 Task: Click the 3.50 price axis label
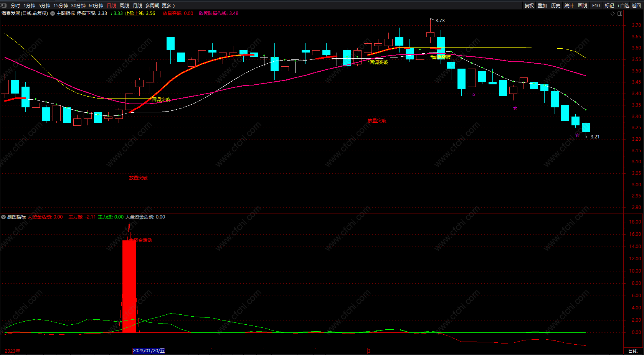[636, 71]
